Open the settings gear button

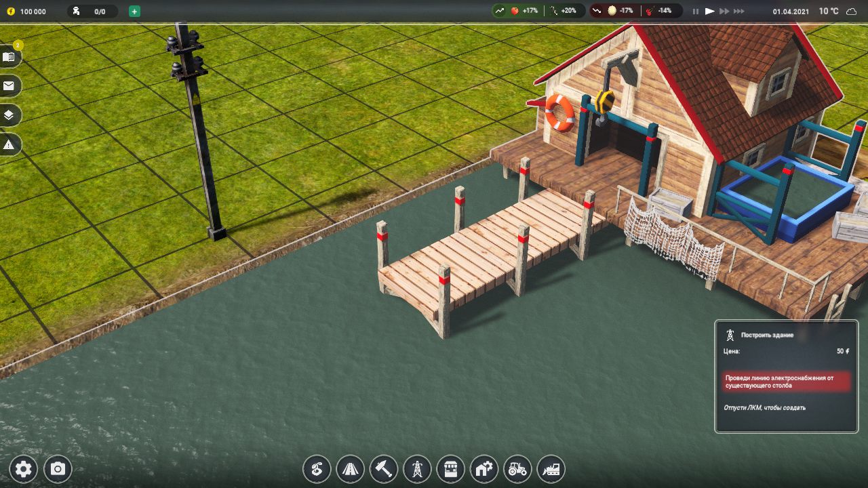click(24, 469)
